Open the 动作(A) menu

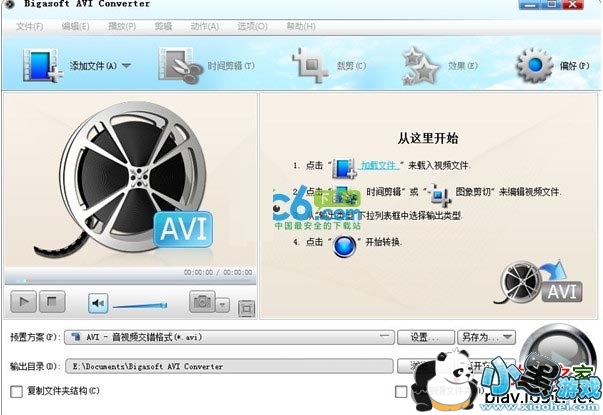[x=205, y=27]
